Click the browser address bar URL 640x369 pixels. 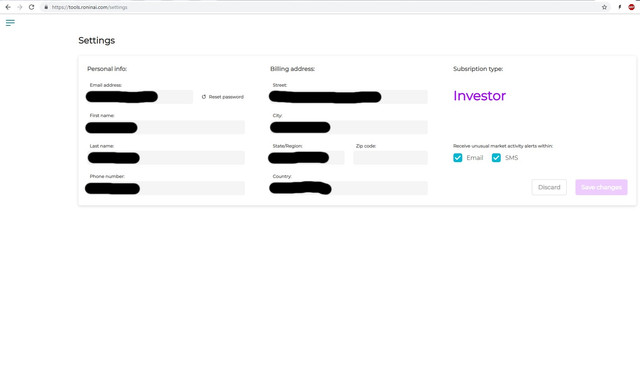[89, 7]
